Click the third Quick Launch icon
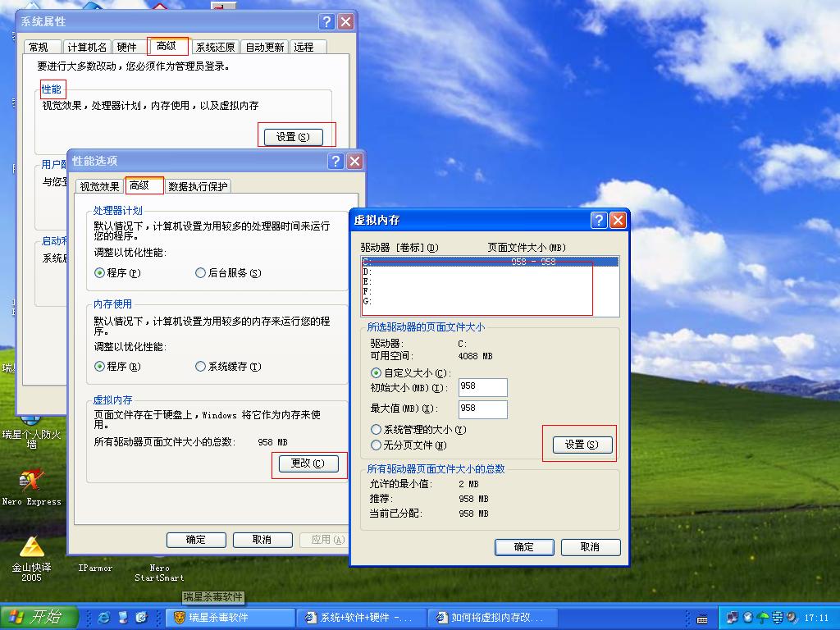The height and width of the screenshot is (630, 840). pyautogui.click(x=141, y=618)
